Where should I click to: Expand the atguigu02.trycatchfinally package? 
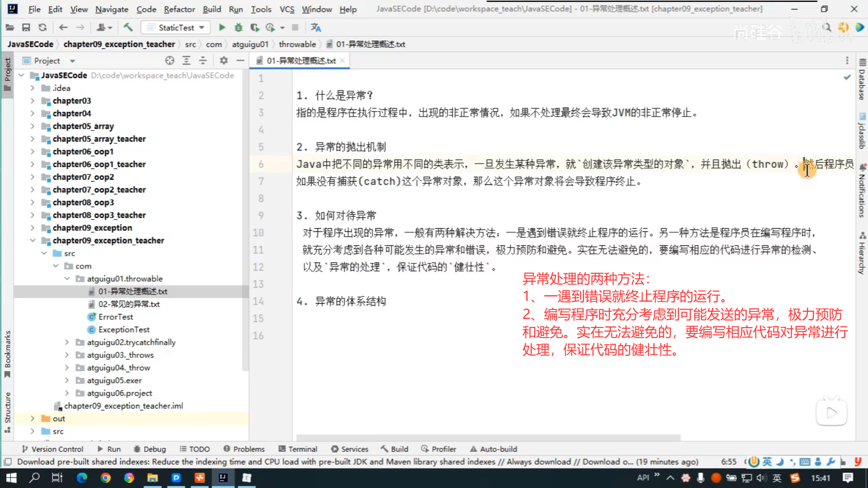tap(67, 343)
